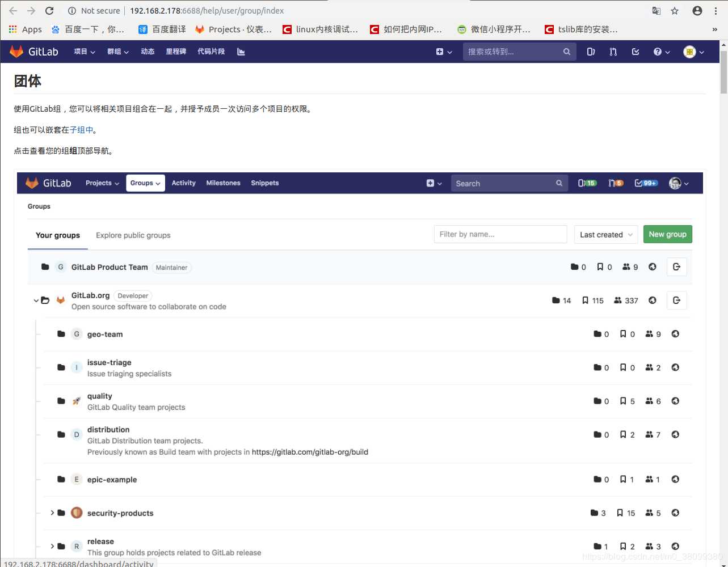Click the geo-team group name
728x567 pixels.
tap(105, 335)
